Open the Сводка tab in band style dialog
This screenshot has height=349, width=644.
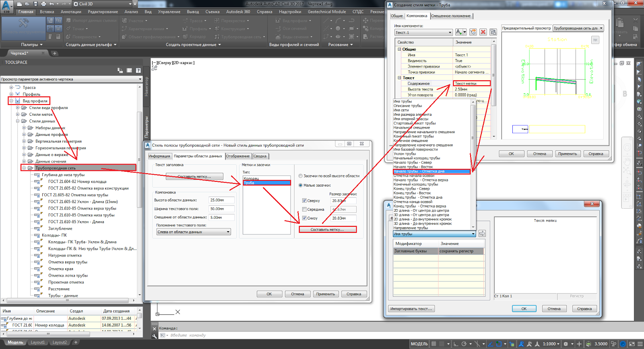click(260, 156)
